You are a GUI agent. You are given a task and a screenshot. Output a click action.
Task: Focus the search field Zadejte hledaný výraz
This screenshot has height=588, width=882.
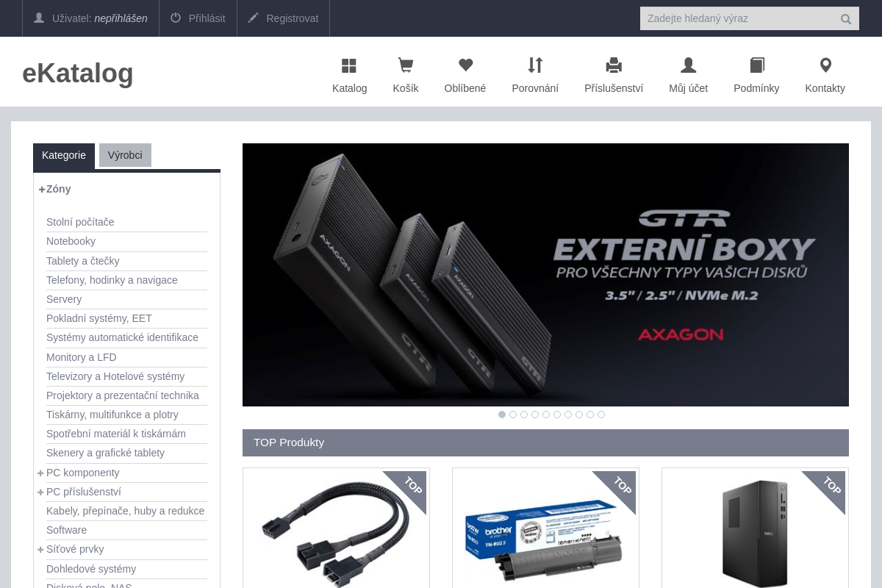point(739,18)
